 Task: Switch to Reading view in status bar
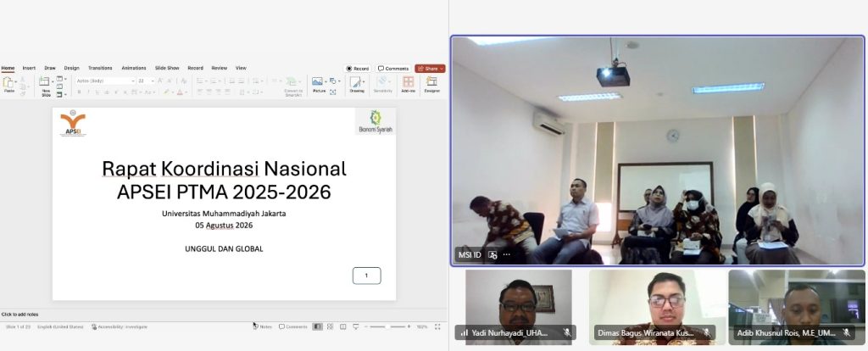342,326
